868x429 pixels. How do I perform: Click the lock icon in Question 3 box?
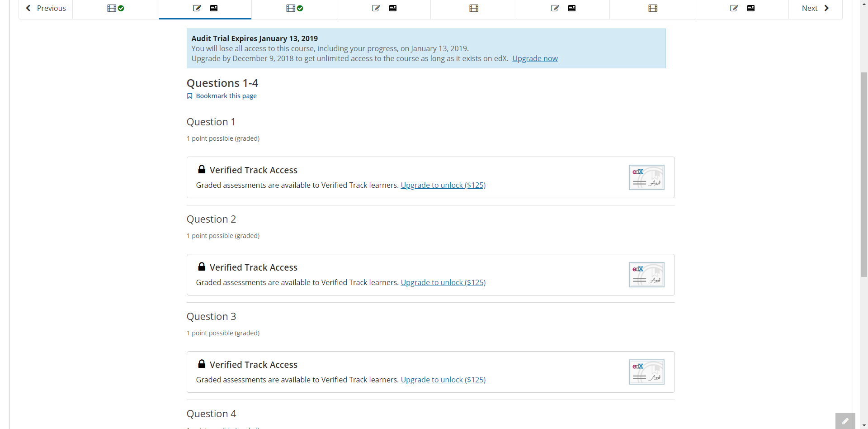[x=202, y=364]
